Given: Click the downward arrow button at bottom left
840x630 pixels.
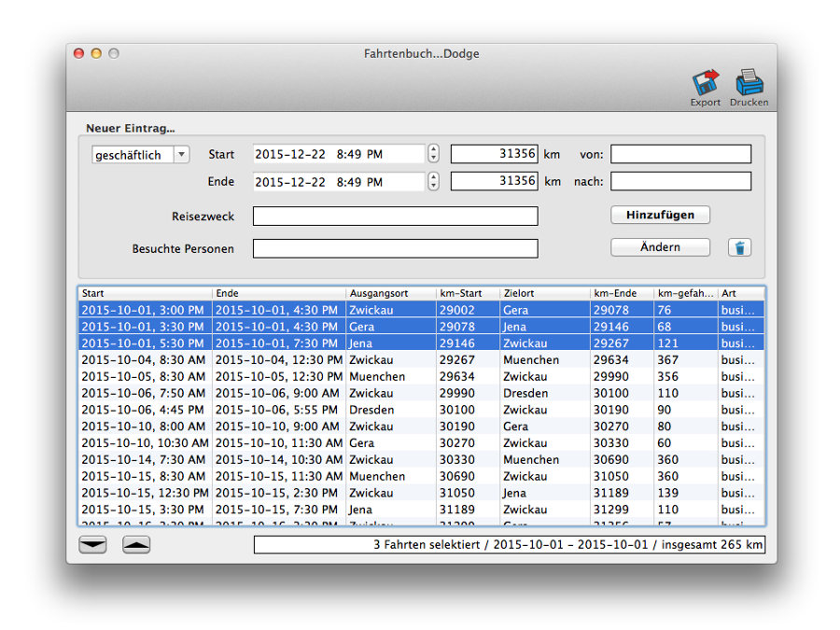Looking at the screenshot, I should (x=92, y=545).
